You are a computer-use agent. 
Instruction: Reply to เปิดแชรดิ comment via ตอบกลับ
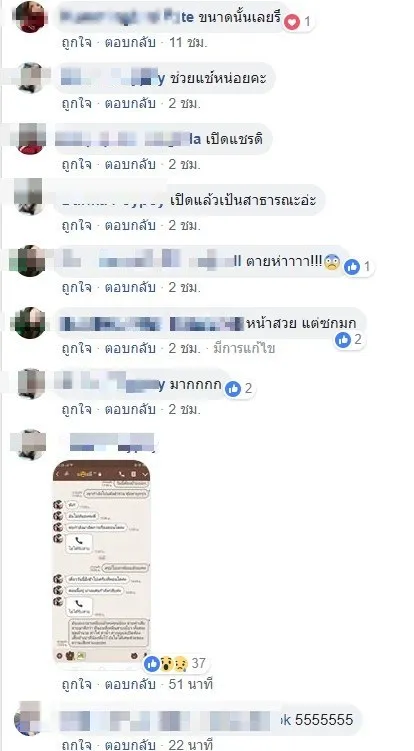pos(130,165)
